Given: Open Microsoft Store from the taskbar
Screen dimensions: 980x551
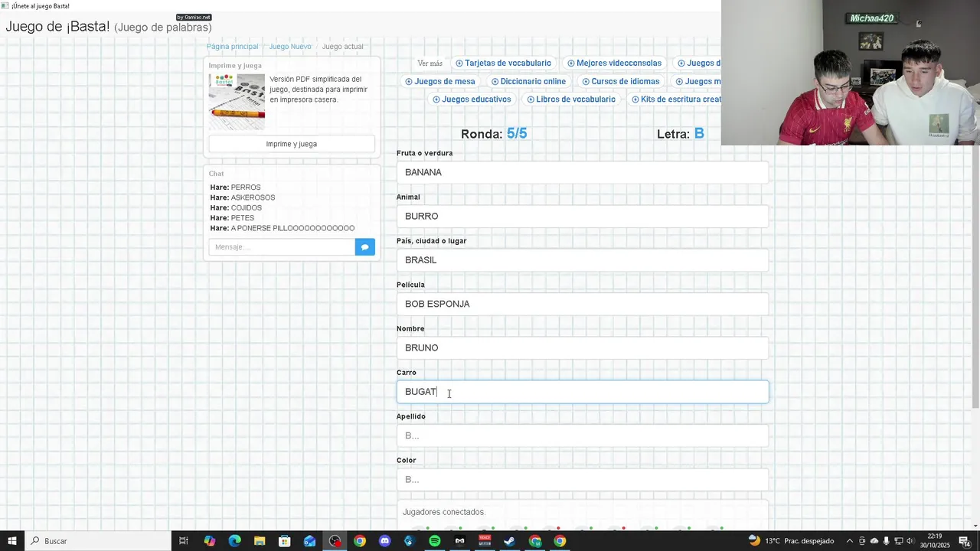Looking at the screenshot, I should (285, 541).
